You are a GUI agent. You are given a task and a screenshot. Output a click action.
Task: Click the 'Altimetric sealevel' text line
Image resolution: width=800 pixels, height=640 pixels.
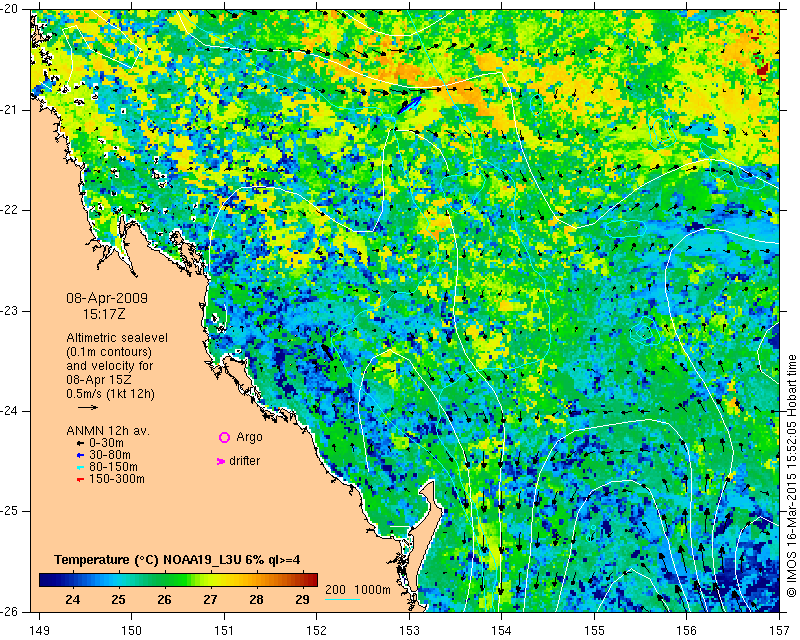click(x=117, y=338)
